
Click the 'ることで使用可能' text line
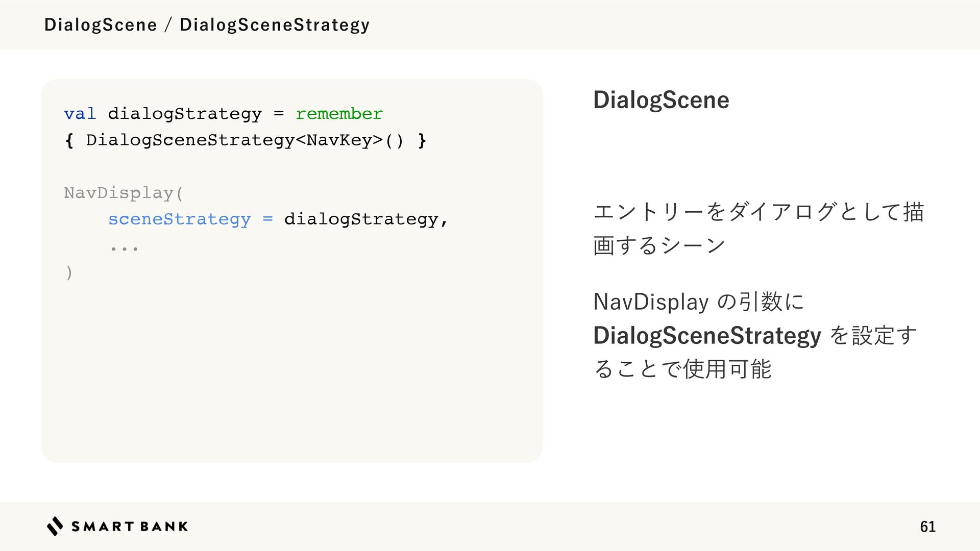click(x=682, y=368)
